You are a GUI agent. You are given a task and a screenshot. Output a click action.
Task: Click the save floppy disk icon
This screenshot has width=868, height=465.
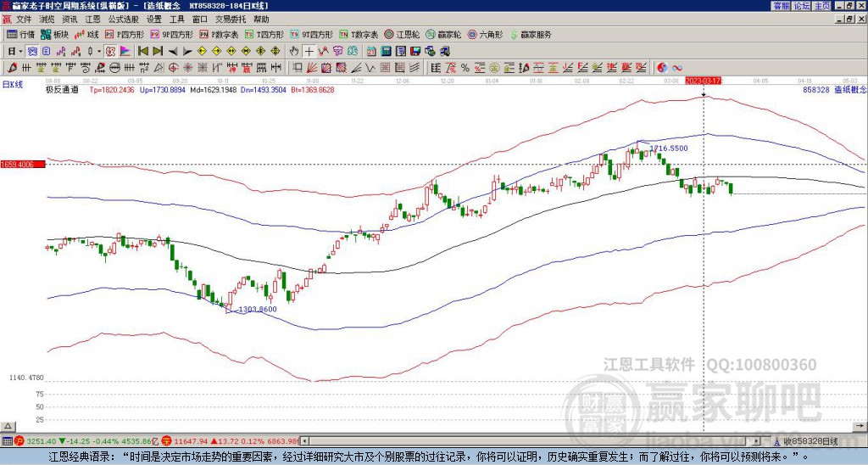coord(415,52)
